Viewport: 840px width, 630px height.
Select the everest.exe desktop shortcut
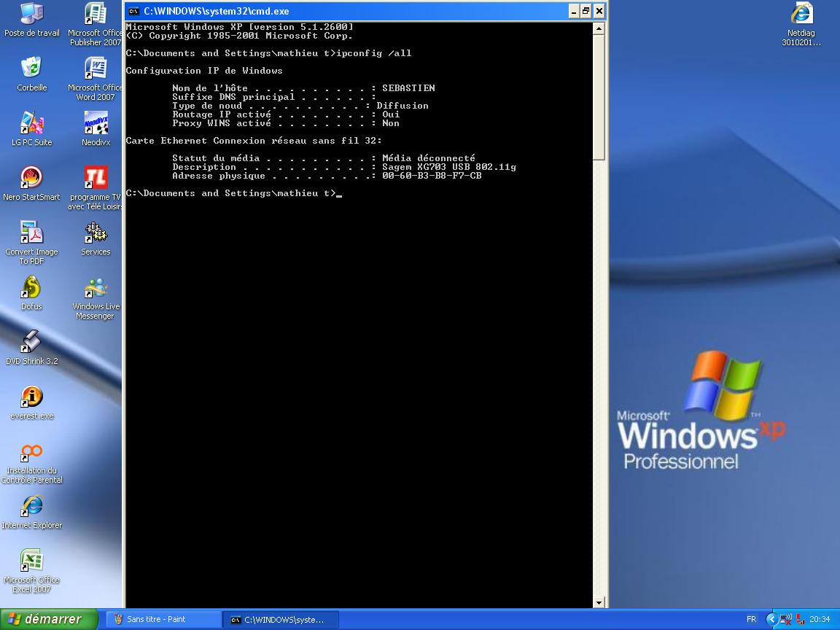(x=31, y=402)
